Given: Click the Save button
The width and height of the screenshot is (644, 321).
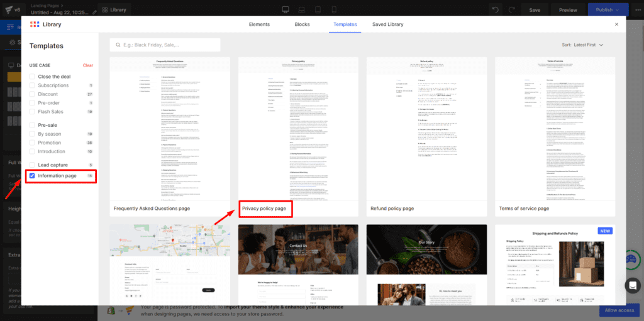Looking at the screenshot, I should (x=535, y=10).
